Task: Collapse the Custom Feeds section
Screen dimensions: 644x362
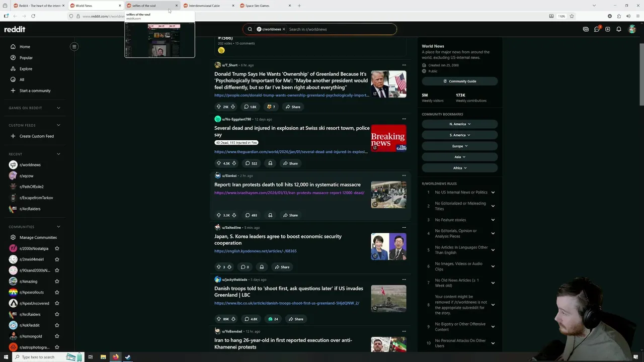Action: click(58, 125)
